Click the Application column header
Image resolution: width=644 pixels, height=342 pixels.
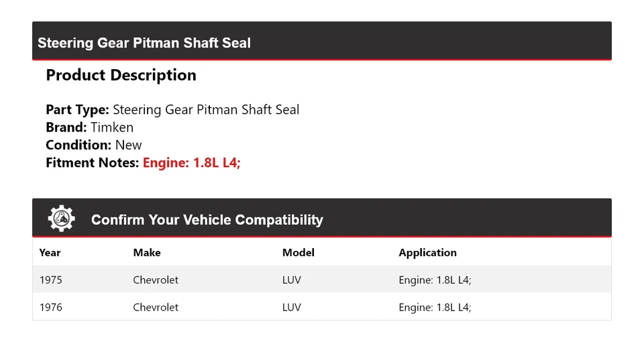click(427, 253)
